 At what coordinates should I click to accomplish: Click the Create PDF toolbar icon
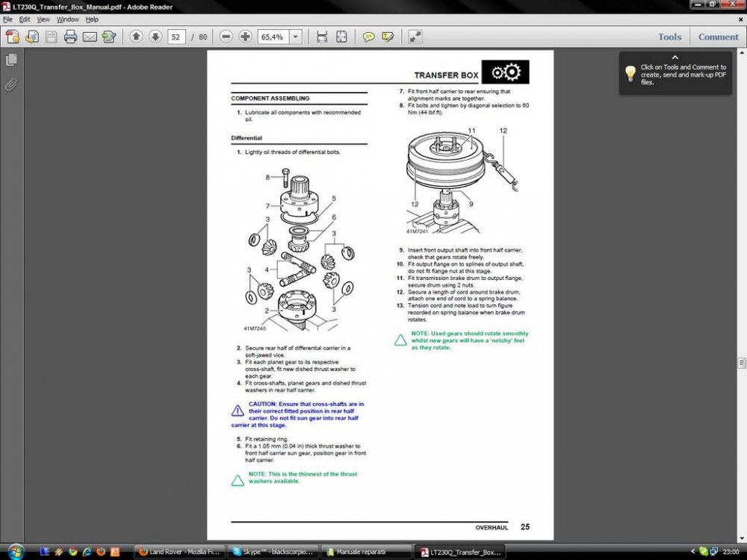(x=13, y=37)
